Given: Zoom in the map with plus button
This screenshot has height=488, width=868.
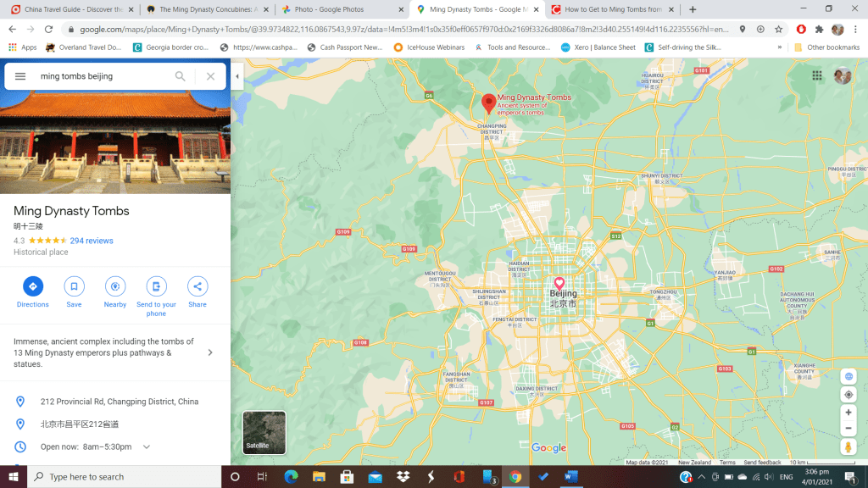Looking at the screenshot, I should [849, 413].
